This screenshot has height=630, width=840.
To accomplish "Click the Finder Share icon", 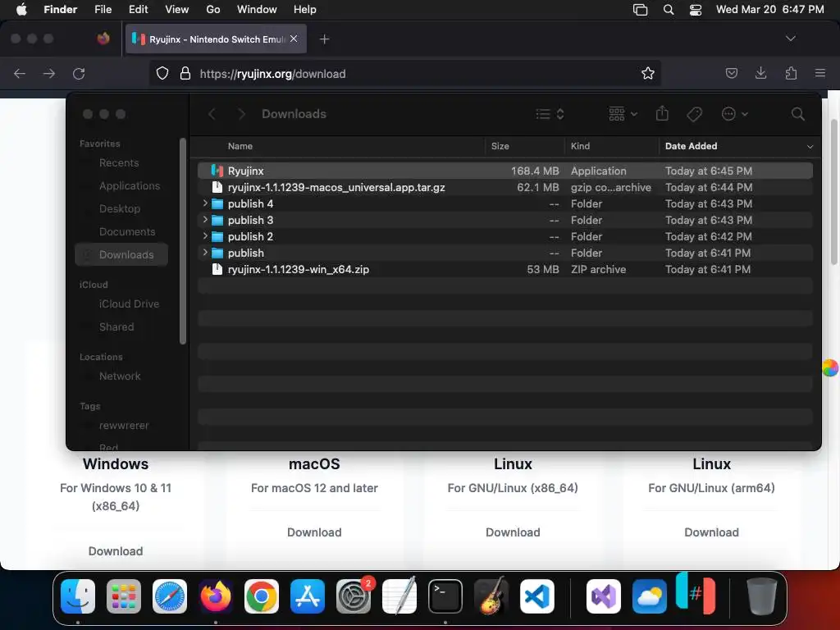I will (x=662, y=113).
